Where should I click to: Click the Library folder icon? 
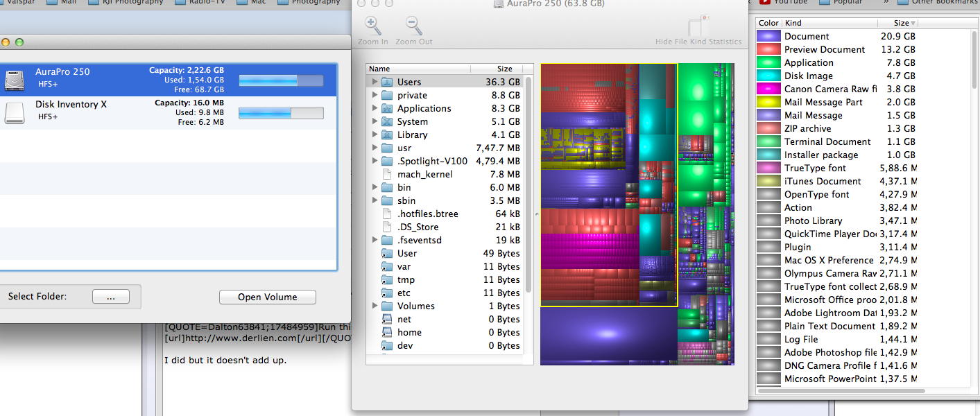pyautogui.click(x=387, y=135)
